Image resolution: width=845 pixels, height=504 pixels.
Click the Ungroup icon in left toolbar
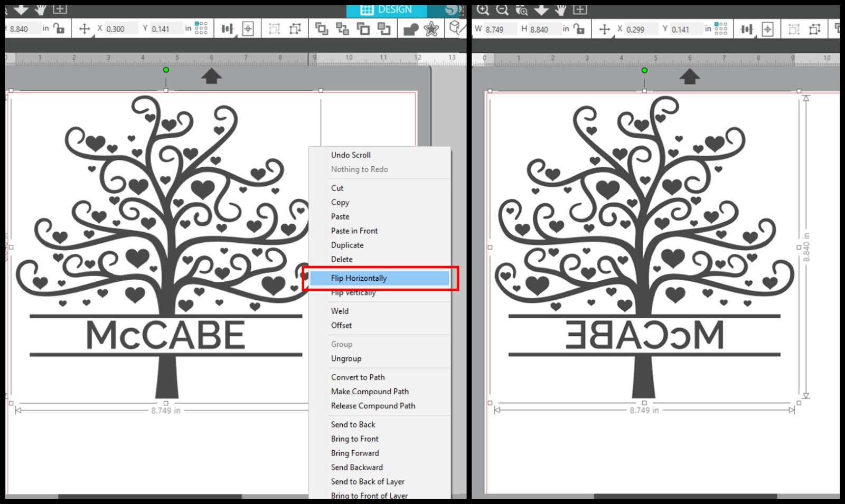[x=295, y=28]
